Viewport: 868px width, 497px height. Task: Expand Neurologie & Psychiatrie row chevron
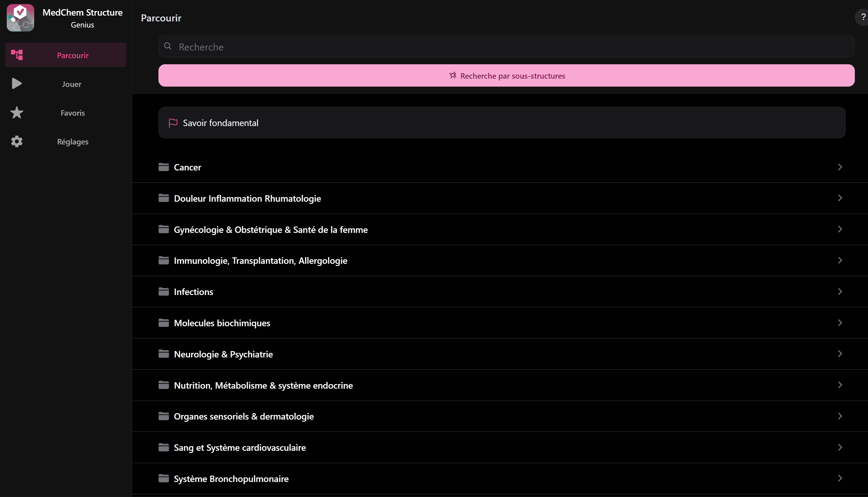pyautogui.click(x=840, y=354)
